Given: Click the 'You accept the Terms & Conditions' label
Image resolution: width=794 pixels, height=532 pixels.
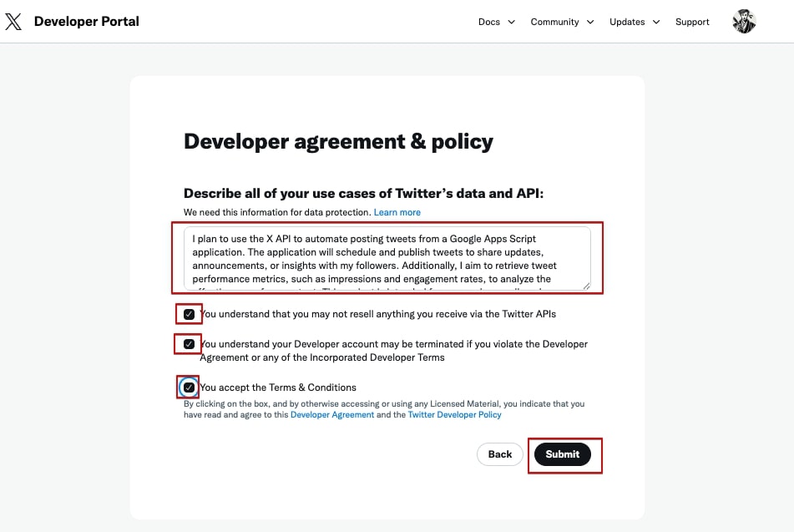Looking at the screenshot, I should [x=278, y=388].
